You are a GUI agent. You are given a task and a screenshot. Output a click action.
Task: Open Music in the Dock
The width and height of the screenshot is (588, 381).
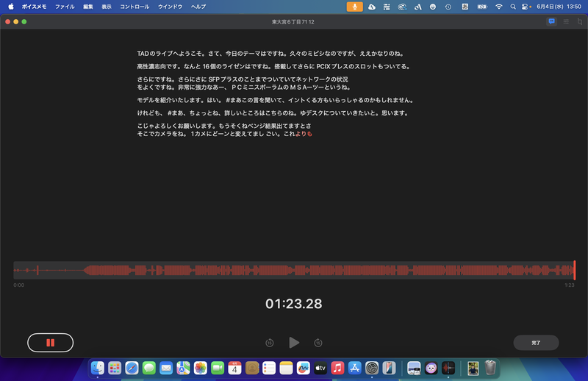(337, 368)
